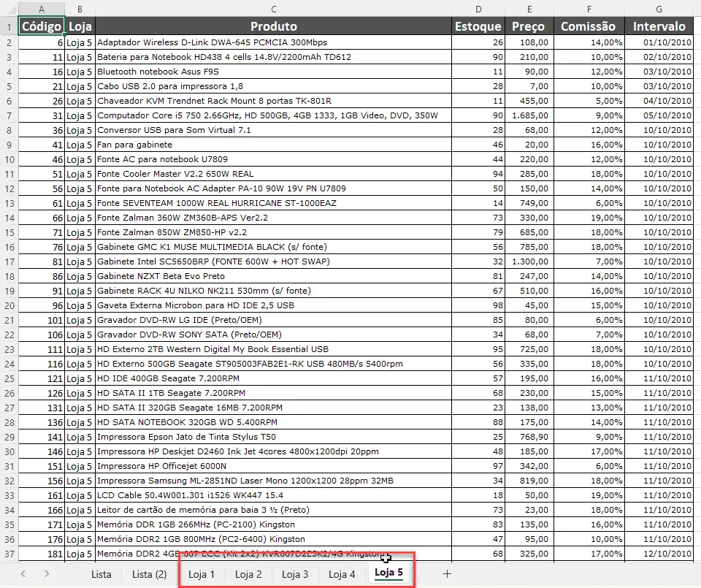Image resolution: width=701 pixels, height=588 pixels.
Task: Switch to the Lista (2) sheet tab
Action: click(149, 574)
